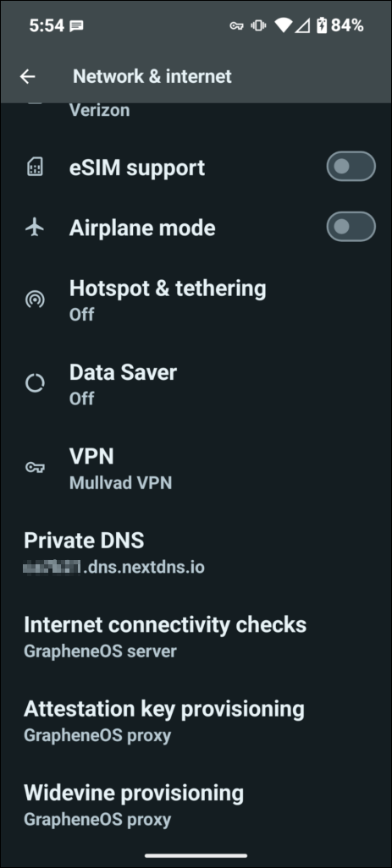Open Internet connectivity checks option
392x868 pixels.
196,636
